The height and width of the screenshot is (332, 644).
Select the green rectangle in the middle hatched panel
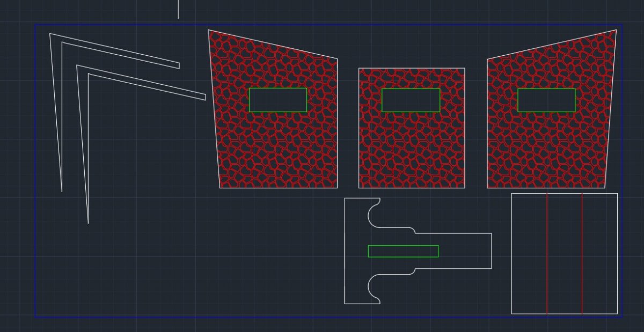click(x=411, y=100)
